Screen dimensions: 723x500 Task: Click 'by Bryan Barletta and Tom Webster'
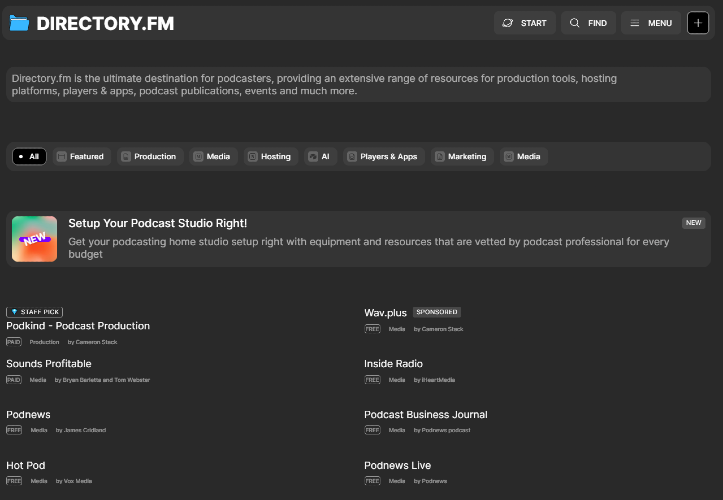102,380
